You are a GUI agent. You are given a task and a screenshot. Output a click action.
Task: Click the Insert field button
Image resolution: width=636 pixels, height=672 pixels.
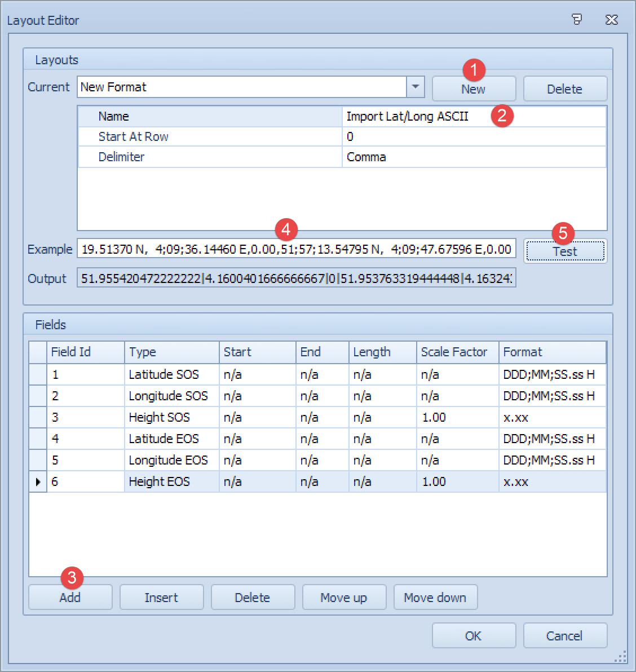[161, 598]
